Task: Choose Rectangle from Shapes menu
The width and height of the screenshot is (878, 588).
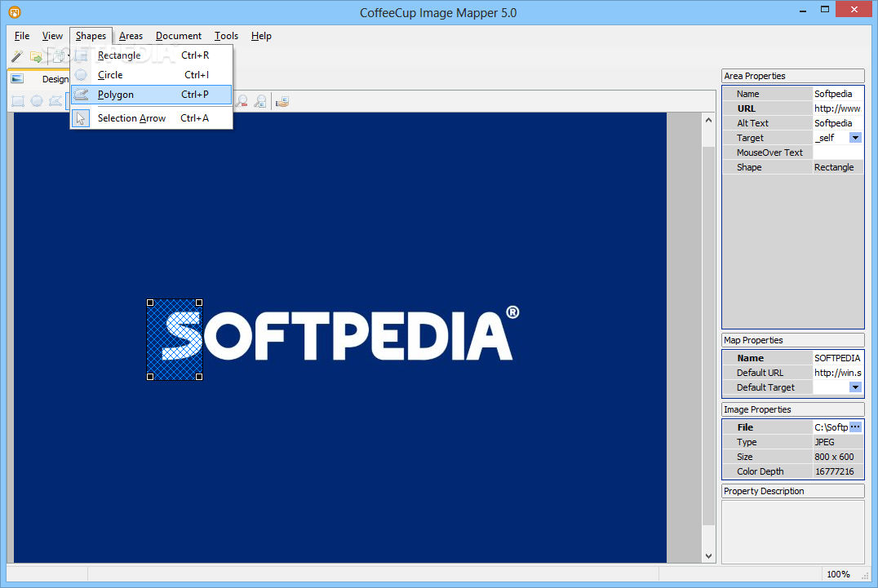Action: [x=151, y=55]
